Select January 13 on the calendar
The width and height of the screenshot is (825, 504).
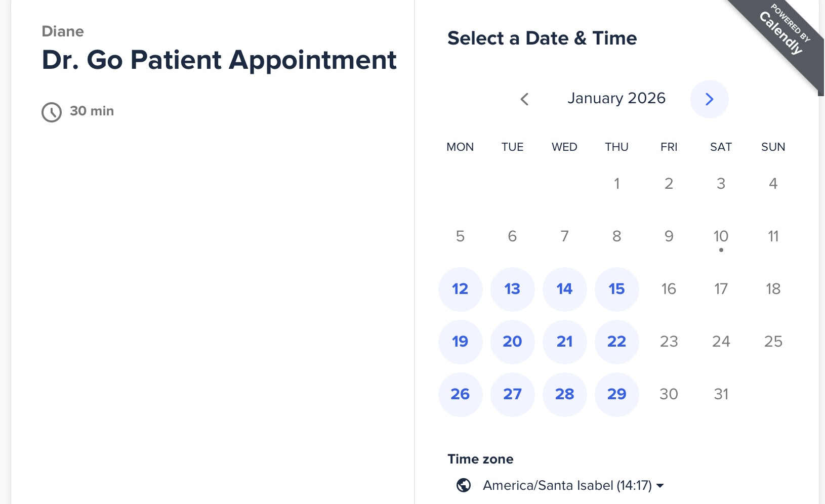point(512,289)
